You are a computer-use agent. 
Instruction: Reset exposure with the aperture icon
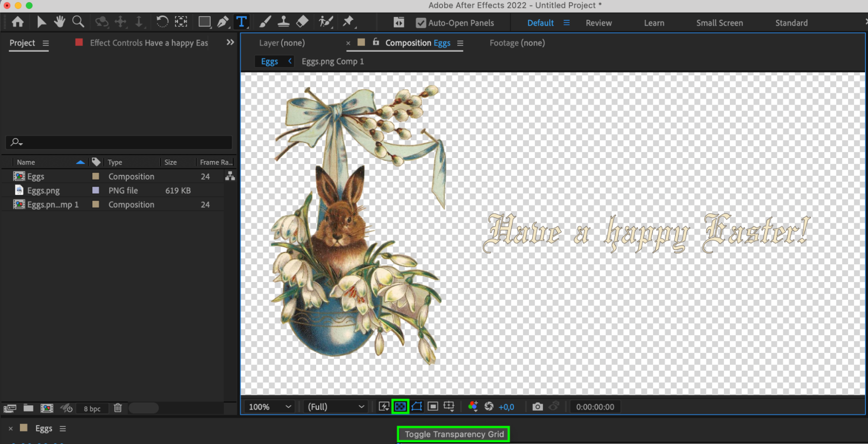click(x=489, y=407)
